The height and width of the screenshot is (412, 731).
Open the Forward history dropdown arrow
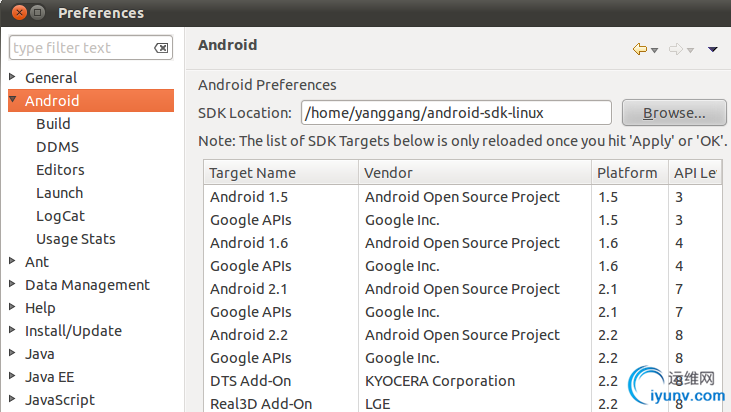pos(690,50)
